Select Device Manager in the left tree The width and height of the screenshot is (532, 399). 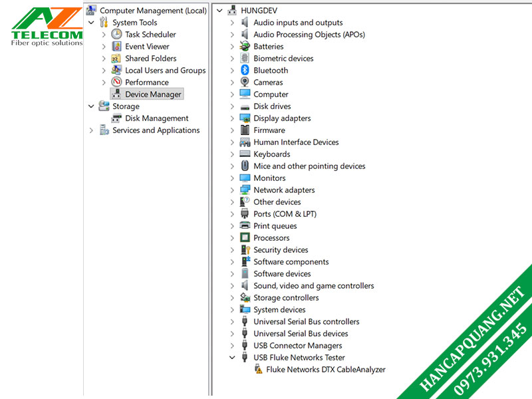[x=153, y=94]
